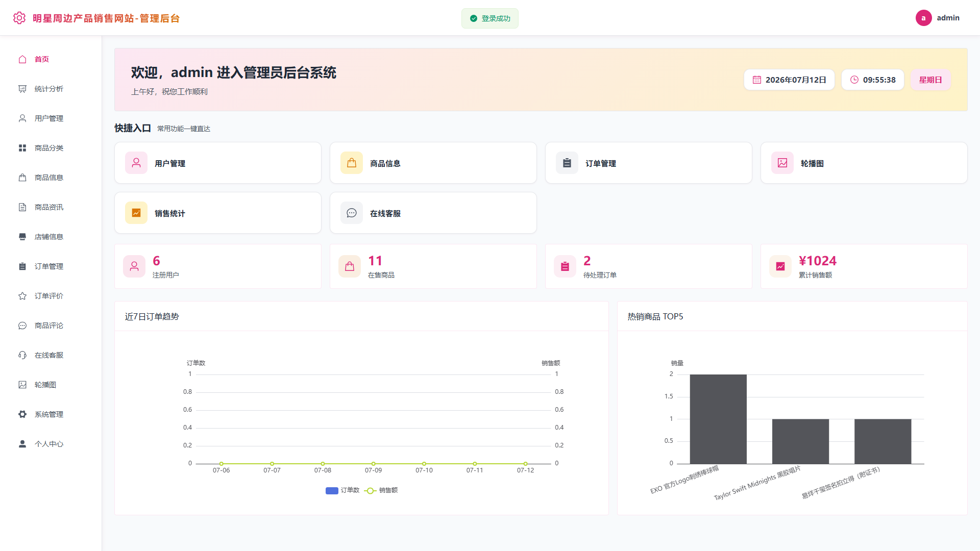Click the 07-12 data point on trend chart
Screen dimensions: 980x551
point(525,464)
